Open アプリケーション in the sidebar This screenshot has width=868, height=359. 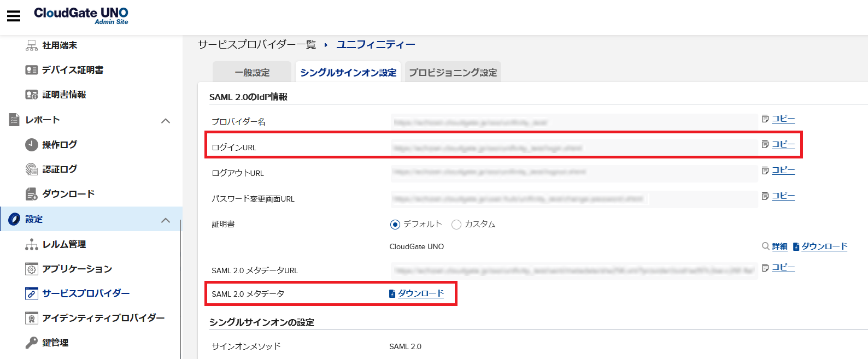click(x=77, y=269)
